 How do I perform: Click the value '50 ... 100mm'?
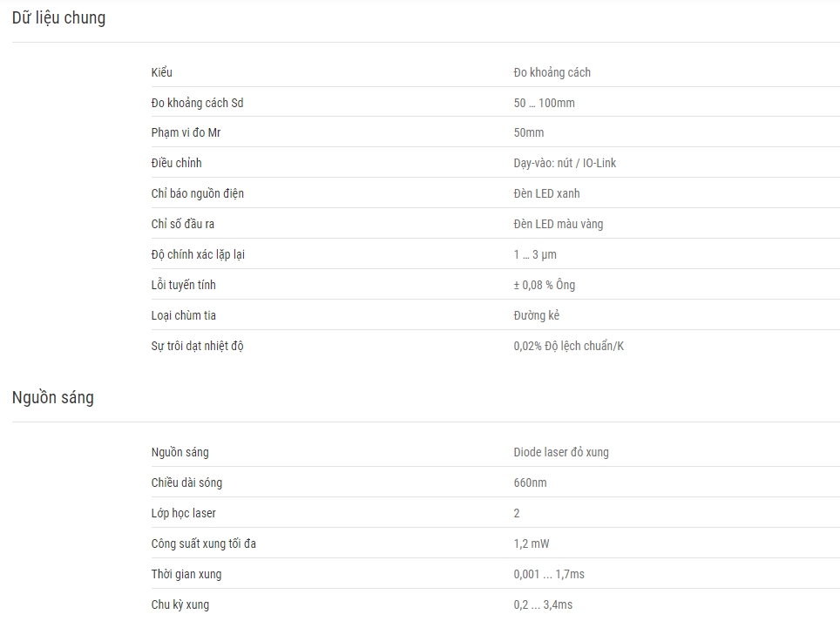(x=544, y=103)
